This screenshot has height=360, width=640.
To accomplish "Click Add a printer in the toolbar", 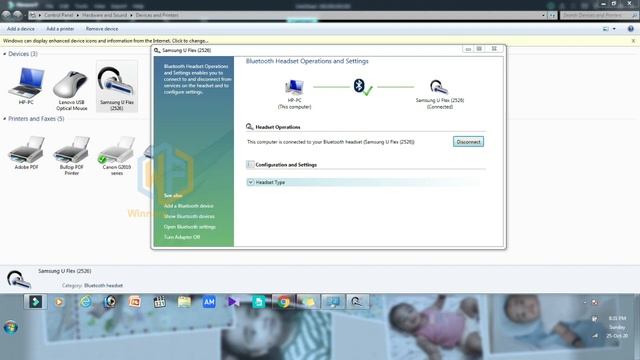I will click(x=60, y=29).
